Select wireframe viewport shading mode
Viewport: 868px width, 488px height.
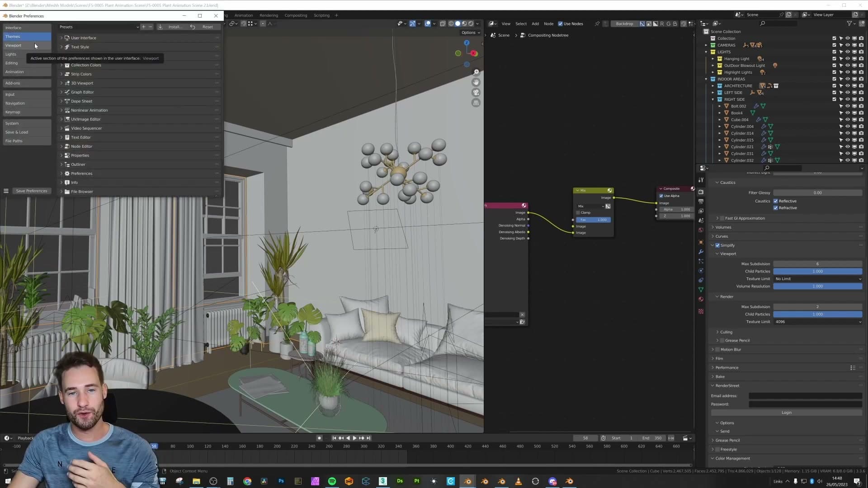451,23
